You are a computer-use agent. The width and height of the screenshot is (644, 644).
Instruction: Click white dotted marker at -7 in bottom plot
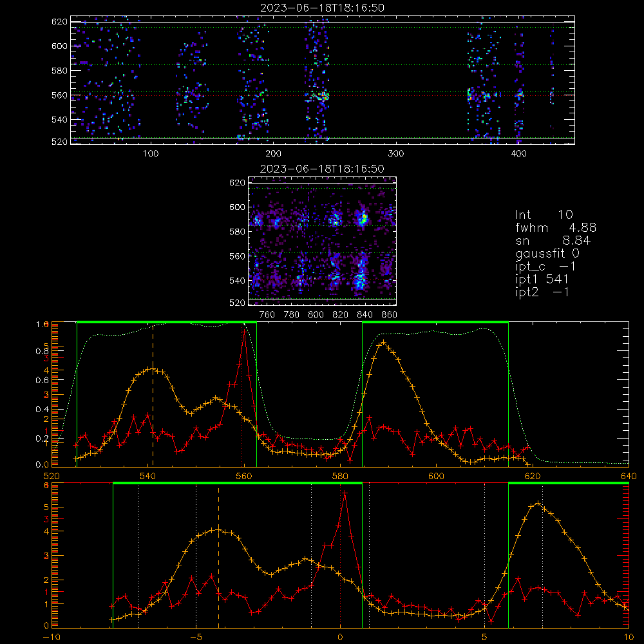coord(138,556)
